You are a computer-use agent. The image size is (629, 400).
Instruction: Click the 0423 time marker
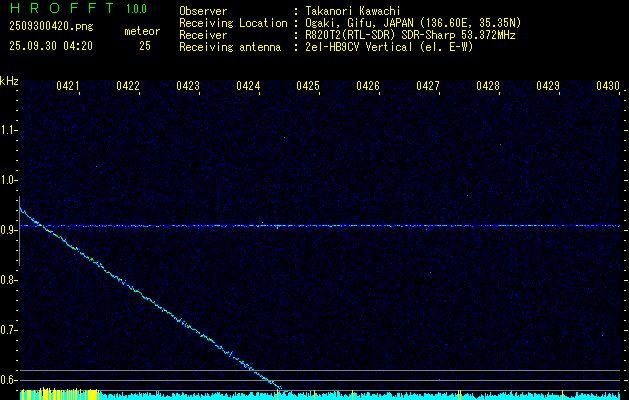(x=188, y=85)
